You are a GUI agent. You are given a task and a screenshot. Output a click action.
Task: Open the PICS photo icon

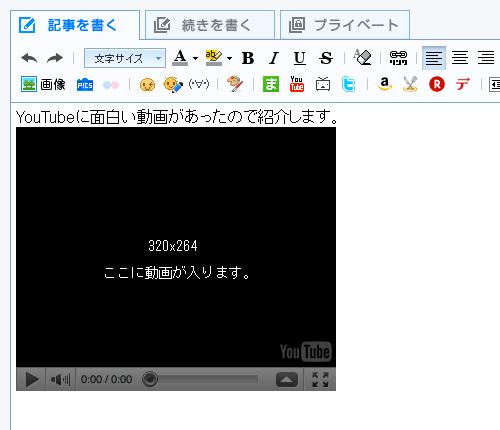(x=85, y=85)
